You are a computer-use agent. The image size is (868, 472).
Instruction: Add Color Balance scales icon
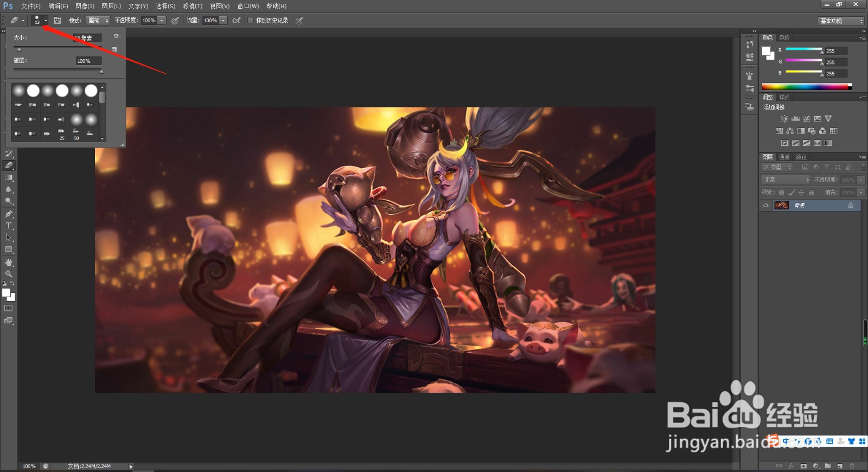pos(790,131)
